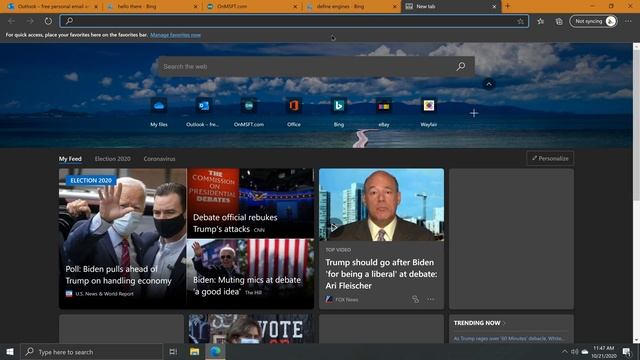Focus the address bar field
The height and width of the screenshot is (360, 640).
(294, 21)
